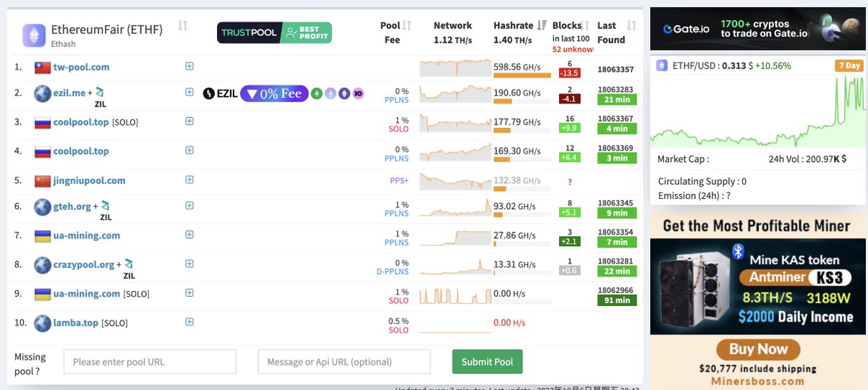The image size is (868, 390).
Task: Sort by Hashrate arrows
Action: click(542, 25)
